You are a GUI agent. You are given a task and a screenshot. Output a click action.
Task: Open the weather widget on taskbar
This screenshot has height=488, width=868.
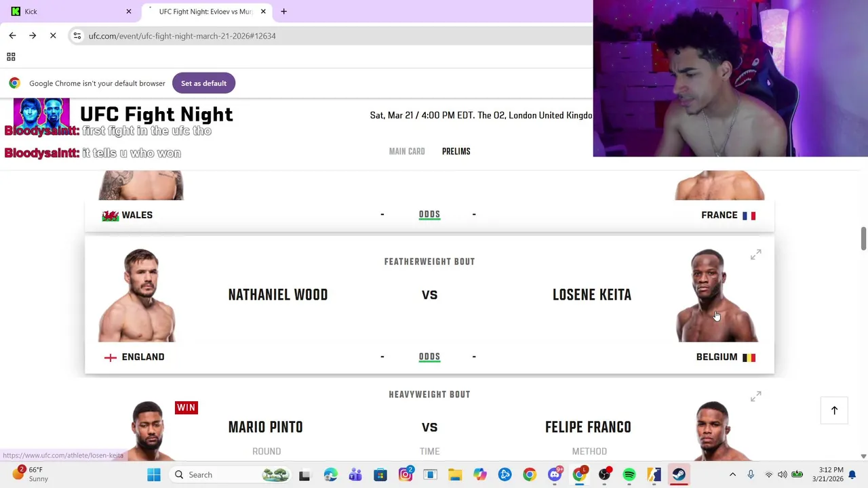tap(30, 474)
